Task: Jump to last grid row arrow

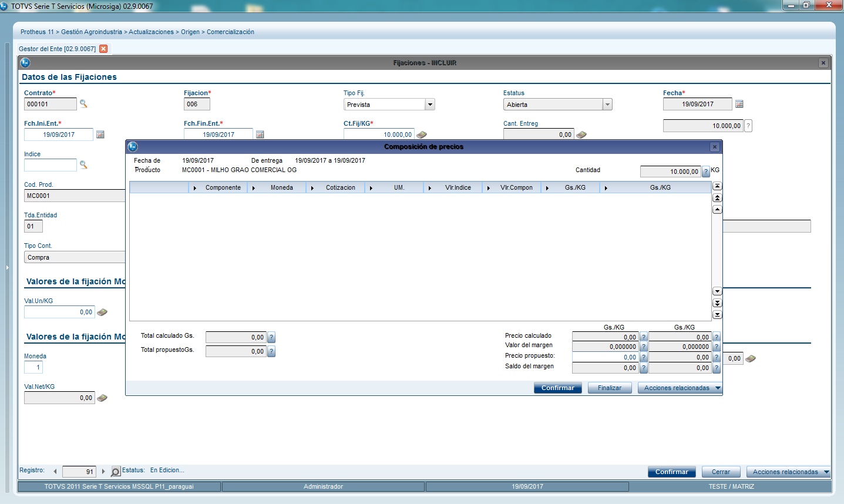Action: pyautogui.click(x=717, y=315)
